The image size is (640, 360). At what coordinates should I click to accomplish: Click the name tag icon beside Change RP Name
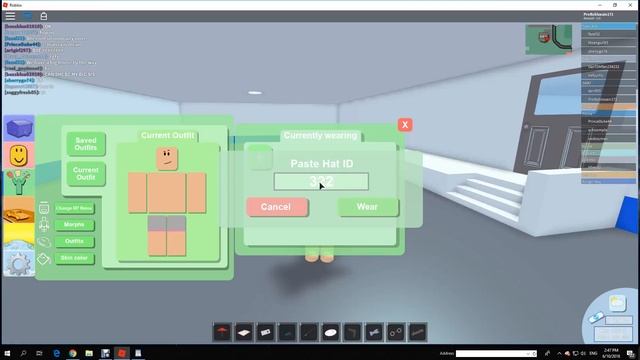point(44,208)
